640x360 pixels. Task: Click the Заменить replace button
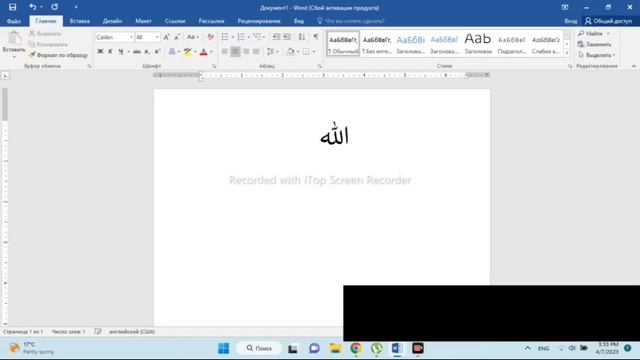[x=595, y=44]
